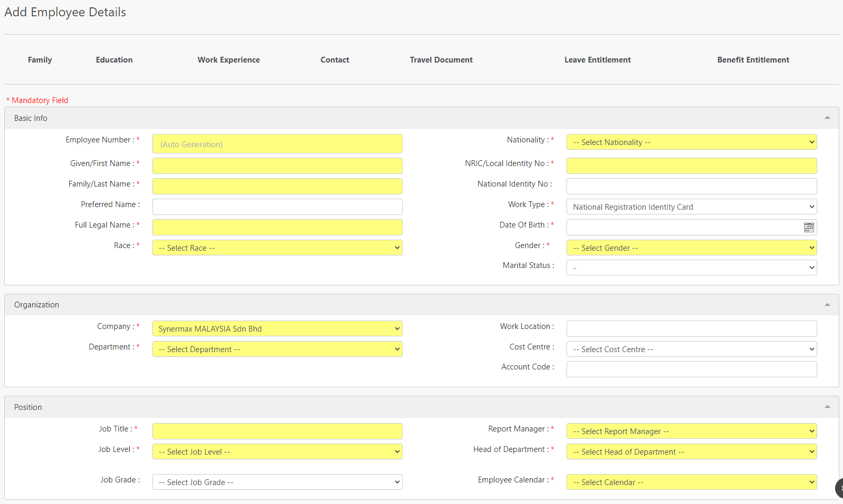Click the Given/First Name input field
Screen dimensions: 843x504
point(277,166)
